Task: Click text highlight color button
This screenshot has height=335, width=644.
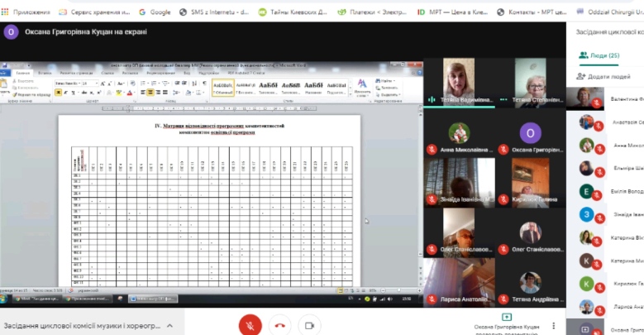Action: (x=119, y=93)
